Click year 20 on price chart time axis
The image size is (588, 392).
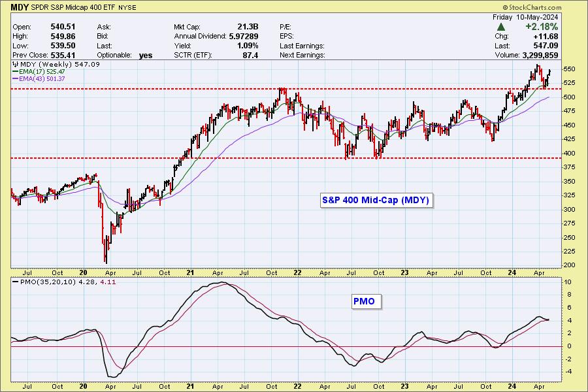coord(83,272)
